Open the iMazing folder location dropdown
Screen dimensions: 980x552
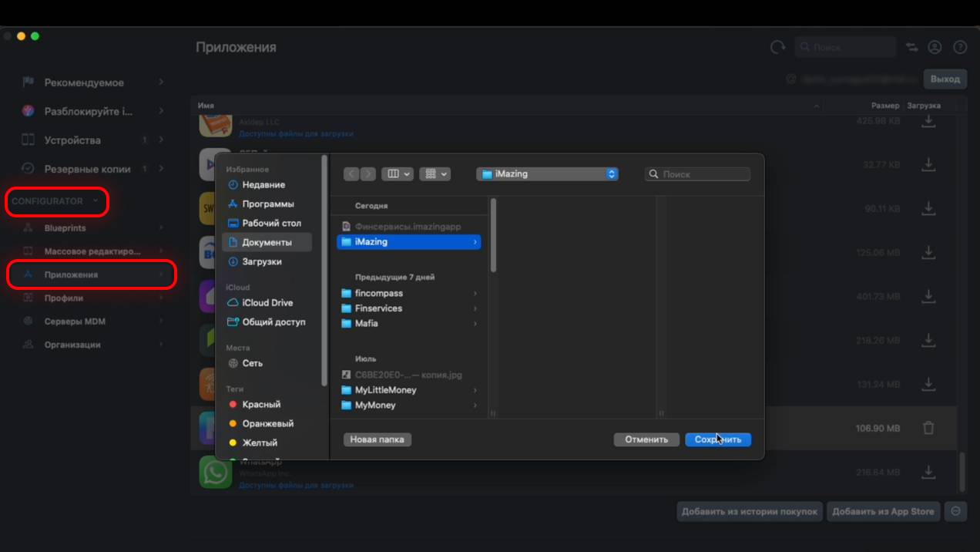[547, 174]
